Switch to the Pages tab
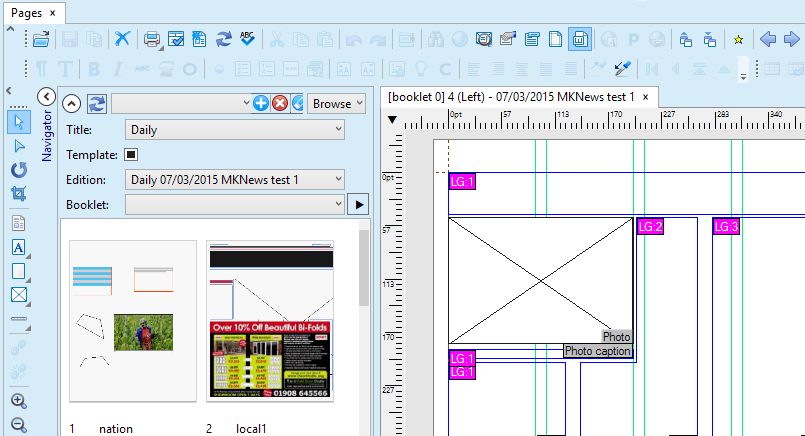This screenshot has width=805, height=436. tap(26, 13)
